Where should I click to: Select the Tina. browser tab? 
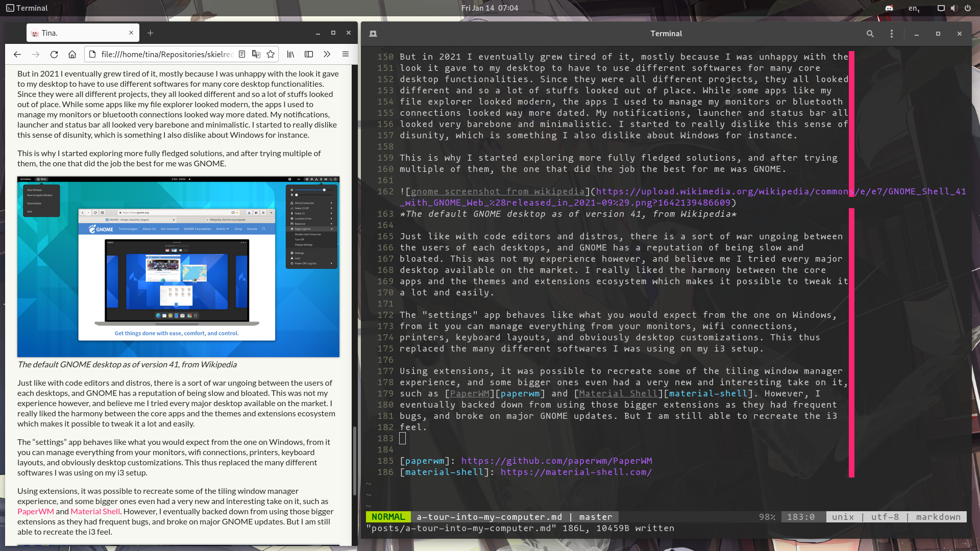pyautogui.click(x=83, y=33)
